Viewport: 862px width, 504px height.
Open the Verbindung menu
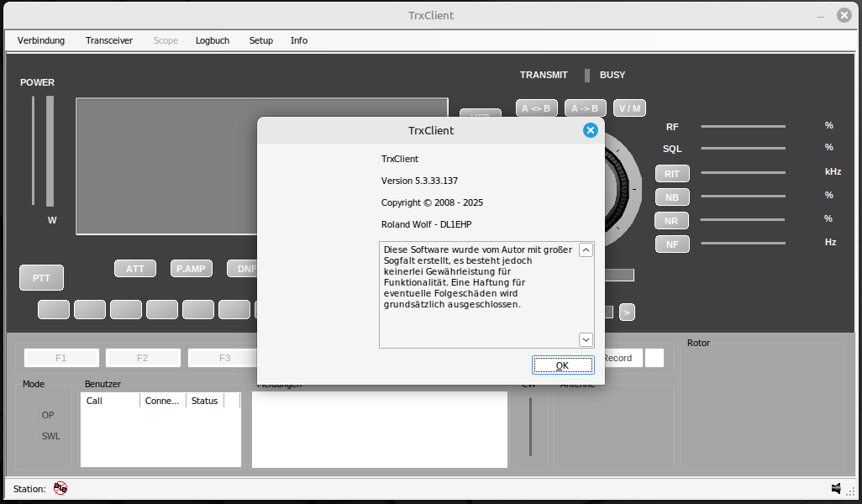point(40,40)
